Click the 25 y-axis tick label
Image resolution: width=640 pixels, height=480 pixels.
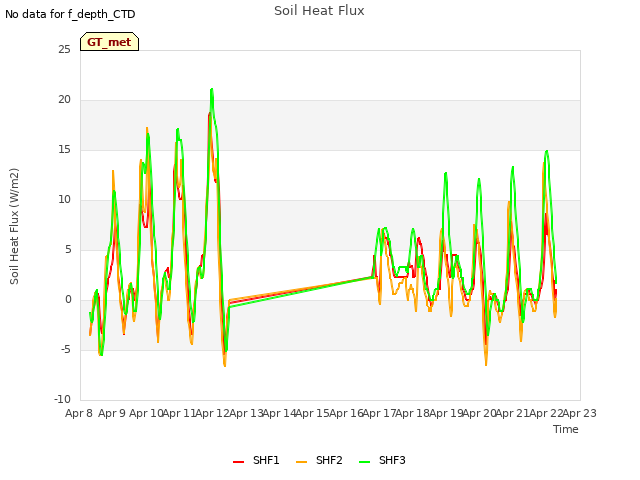64,49
